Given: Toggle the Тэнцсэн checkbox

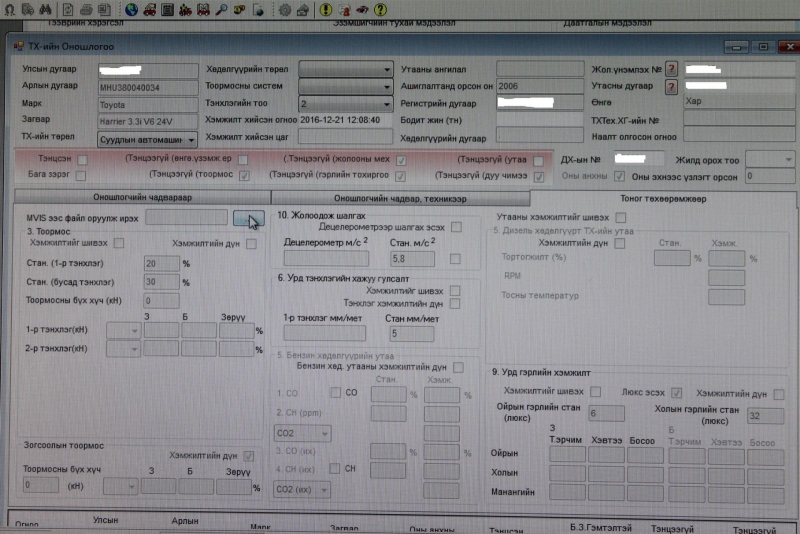Looking at the screenshot, I should [x=82, y=160].
